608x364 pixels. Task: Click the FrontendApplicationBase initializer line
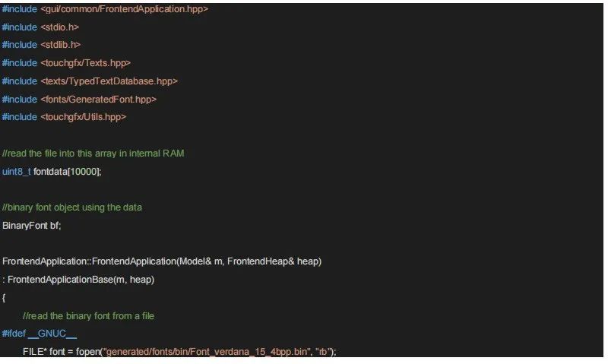(x=78, y=280)
